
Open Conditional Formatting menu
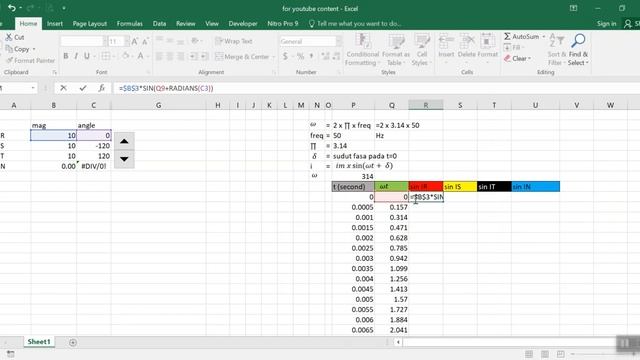pyautogui.click(x=362, y=50)
